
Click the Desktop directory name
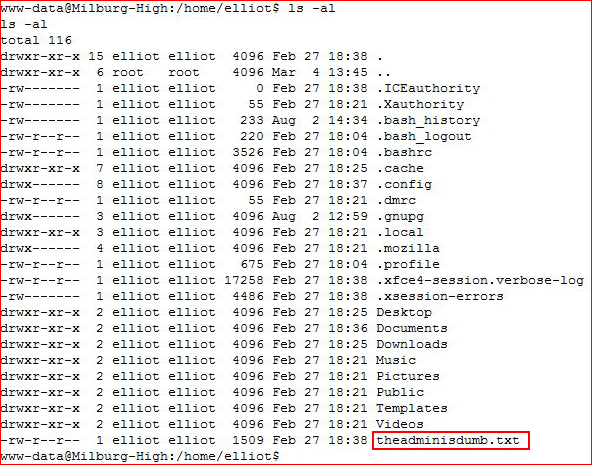[404, 312]
